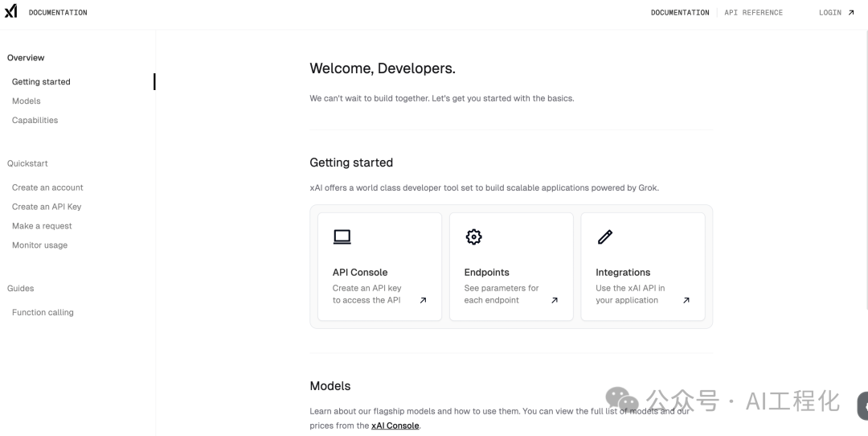Open Capabilities in the sidebar
868x436 pixels.
(x=35, y=120)
